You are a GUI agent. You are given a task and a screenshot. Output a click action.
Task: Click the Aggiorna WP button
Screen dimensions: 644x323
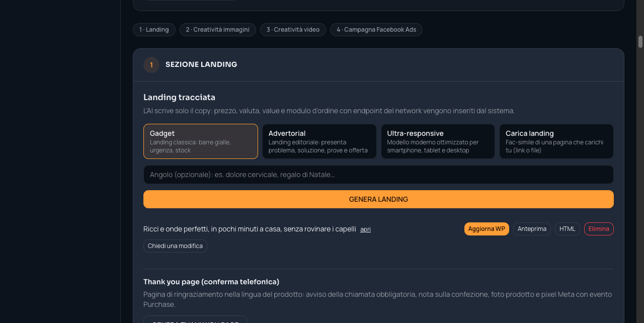(x=487, y=229)
